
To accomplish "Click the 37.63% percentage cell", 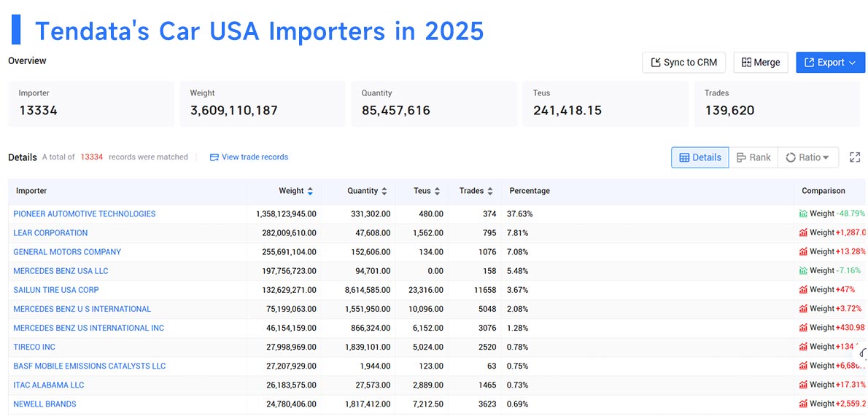I will (x=519, y=214).
